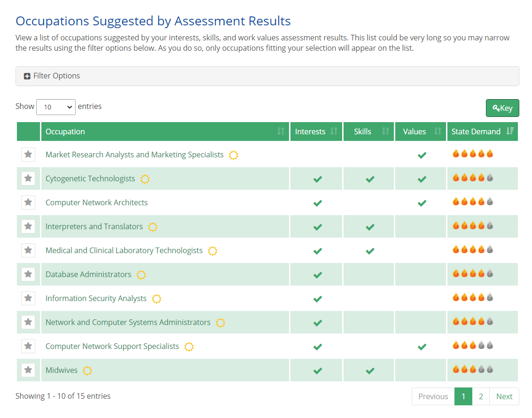Click the sun icon beside Information Security Analysts
Screen dimensions: 532x418
click(x=156, y=299)
